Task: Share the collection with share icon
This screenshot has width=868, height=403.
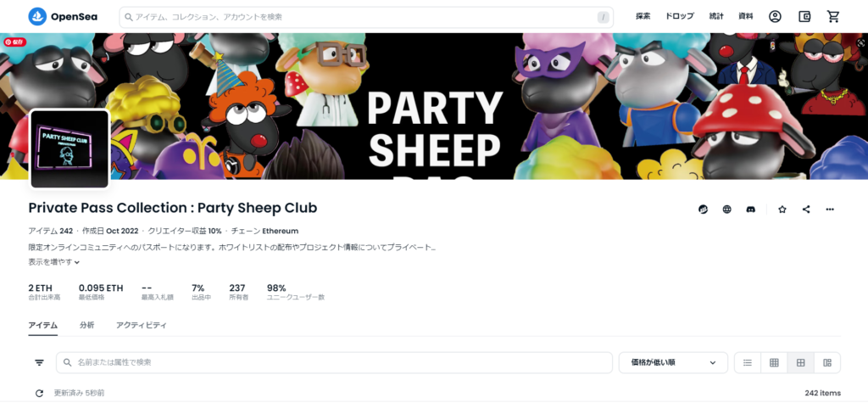Action: (806, 210)
